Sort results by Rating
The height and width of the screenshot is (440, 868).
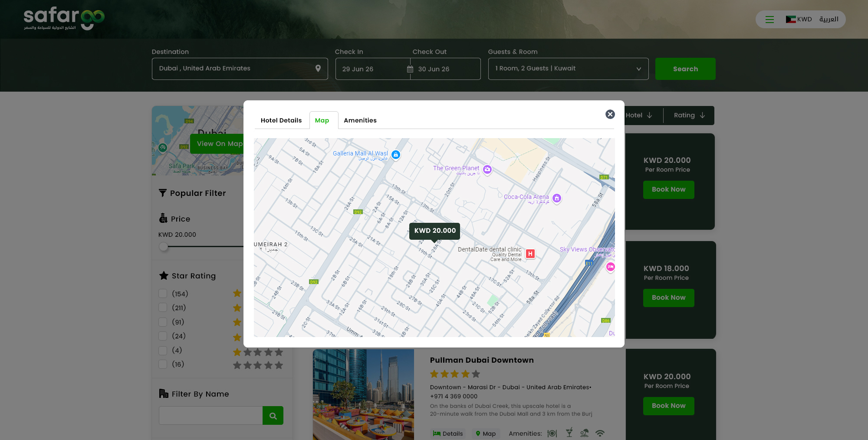pos(689,116)
